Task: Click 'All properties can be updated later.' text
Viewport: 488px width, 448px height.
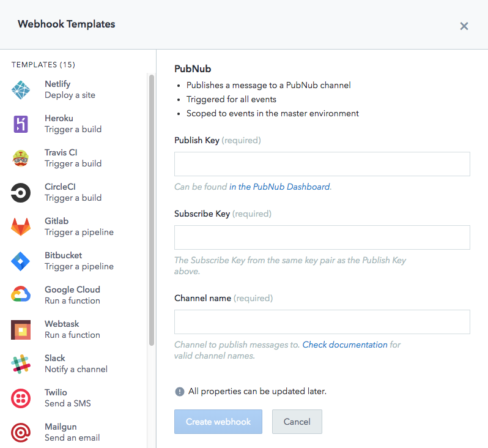Action: click(x=257, y=391)
